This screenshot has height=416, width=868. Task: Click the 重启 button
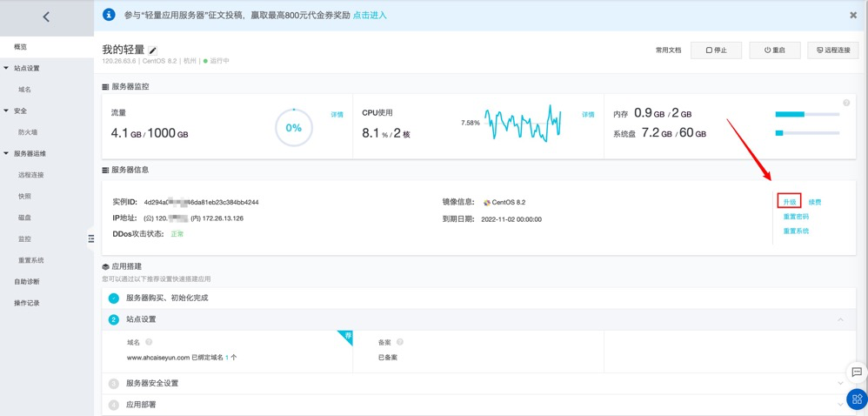coord(774,50)
